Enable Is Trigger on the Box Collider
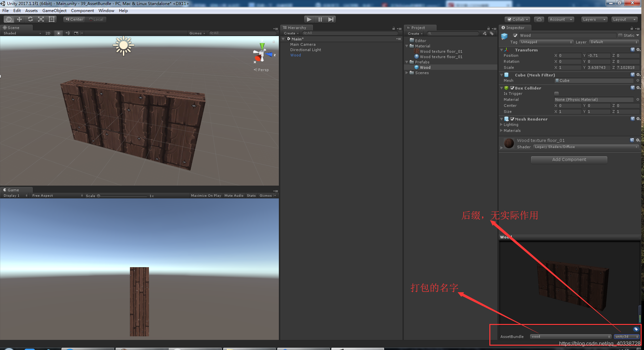644x350 pixels. [556, 94]
